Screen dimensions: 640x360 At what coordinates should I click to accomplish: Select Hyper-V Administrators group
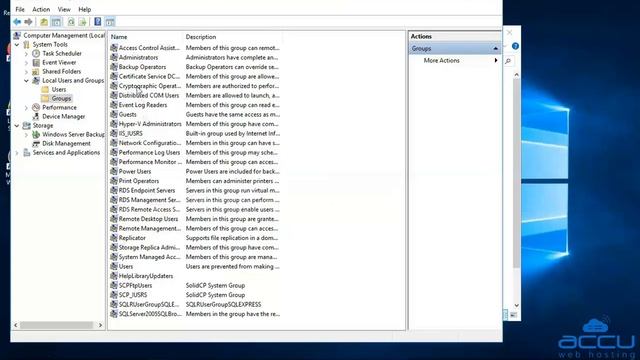[150, 124]
